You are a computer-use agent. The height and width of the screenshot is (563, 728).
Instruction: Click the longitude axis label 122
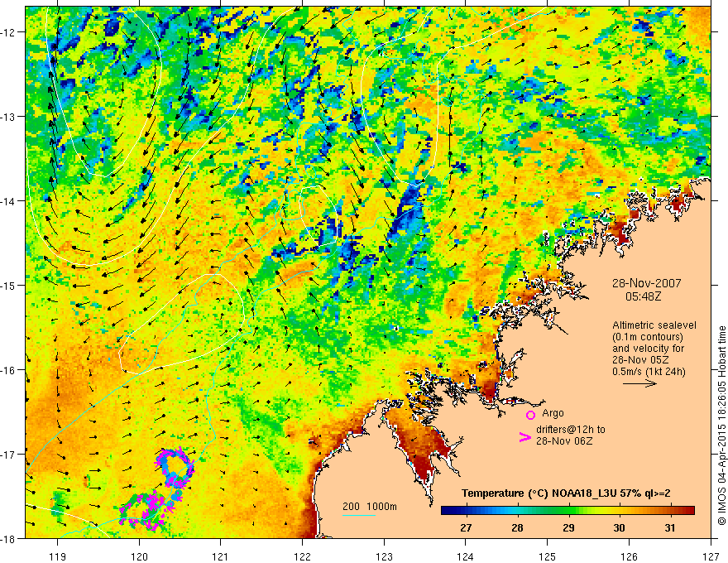tap(302, 556)
